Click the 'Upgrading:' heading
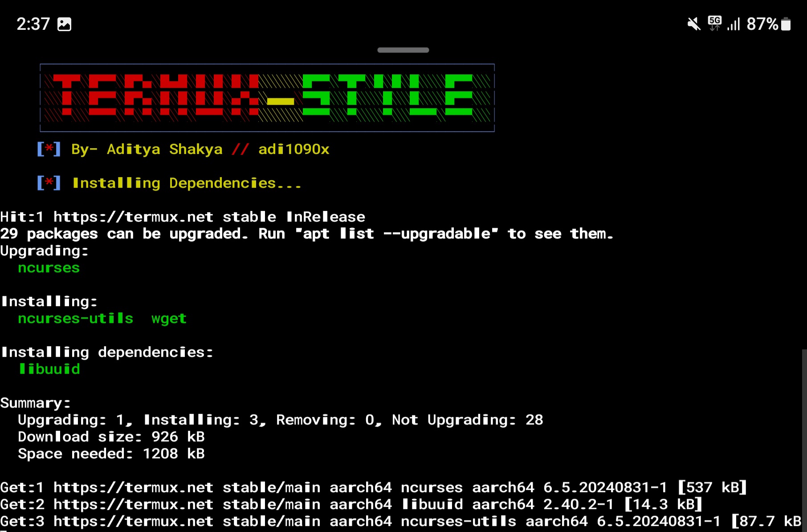This screenshot has height=532, width=807. 45,251
